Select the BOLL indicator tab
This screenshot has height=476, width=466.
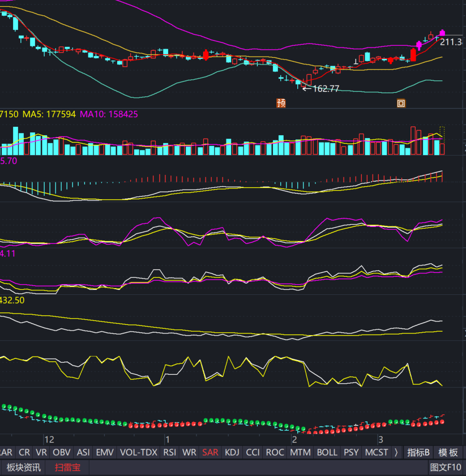pyautogui.click(x=327, y=452)
